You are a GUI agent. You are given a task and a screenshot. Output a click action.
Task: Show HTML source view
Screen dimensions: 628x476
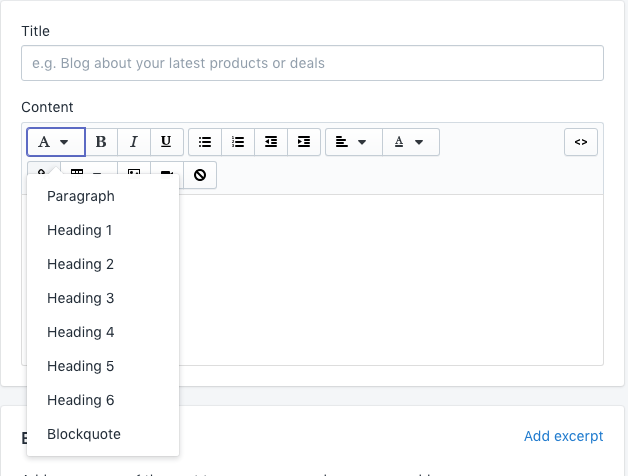coord(580,142)
